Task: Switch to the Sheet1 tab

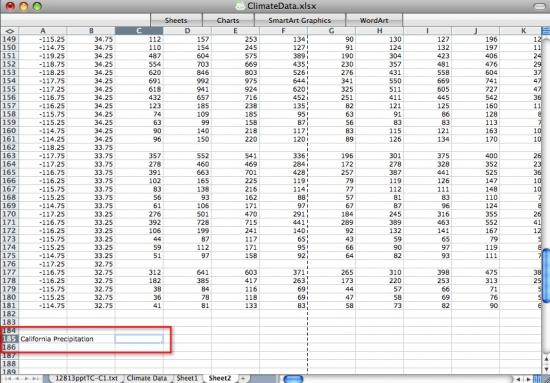Action: pos(187,378)
